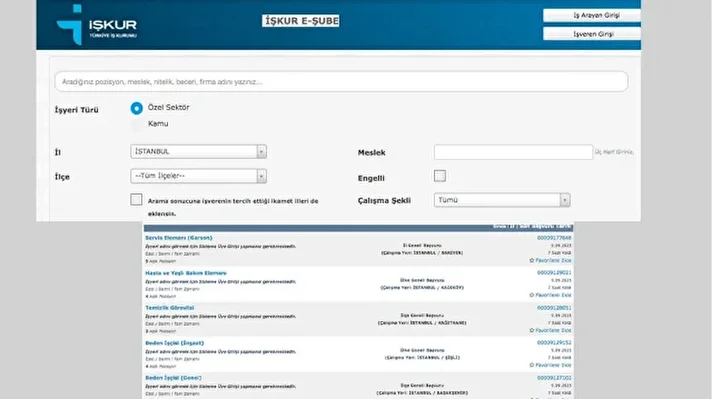The height and width of the screenshot is (399, 712).
Task: Open the İlçe dropdown showing Tüm İlçeler
Action: pyautogui.click(x=198, y=176)
